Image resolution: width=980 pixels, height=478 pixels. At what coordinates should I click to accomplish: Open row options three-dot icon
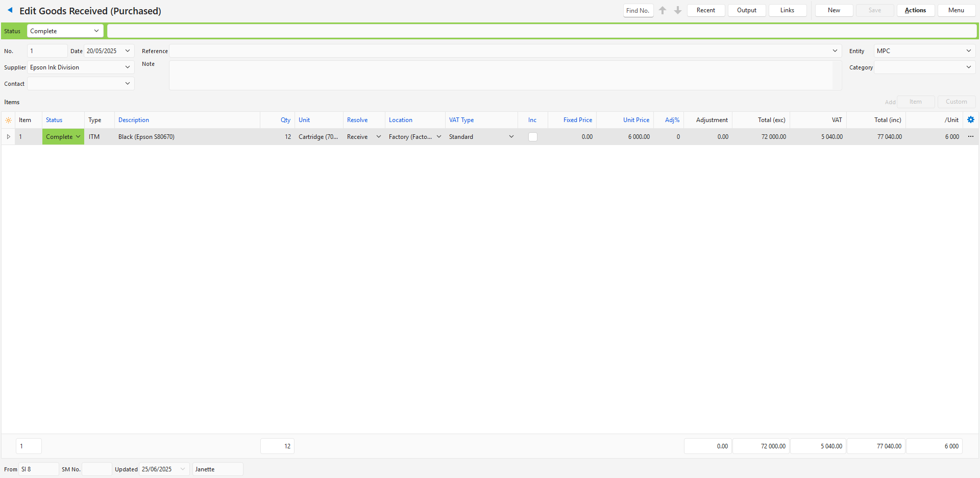[x=970, y=136]
